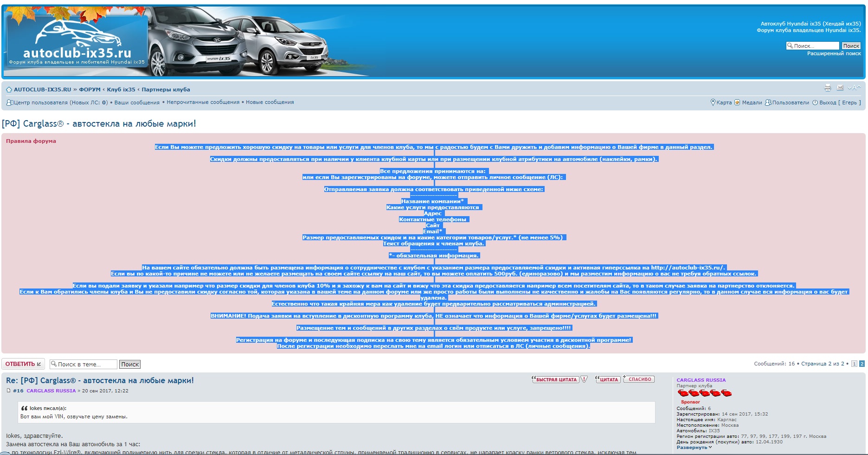Click the red cars rank image
868x455 pixels.
pyautogui.click(x=704, y=393)
